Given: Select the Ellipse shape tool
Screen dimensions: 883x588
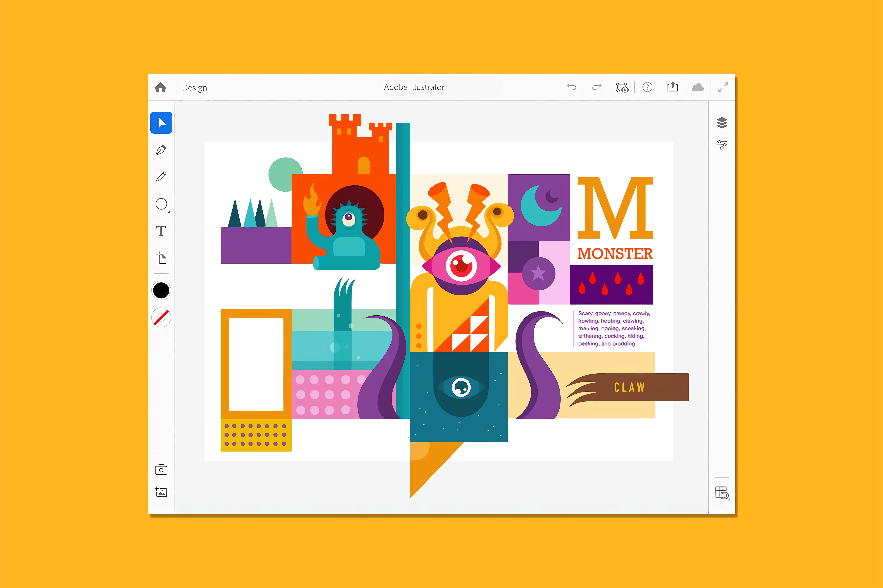Looking at the screenshot, I should point(161,204).
